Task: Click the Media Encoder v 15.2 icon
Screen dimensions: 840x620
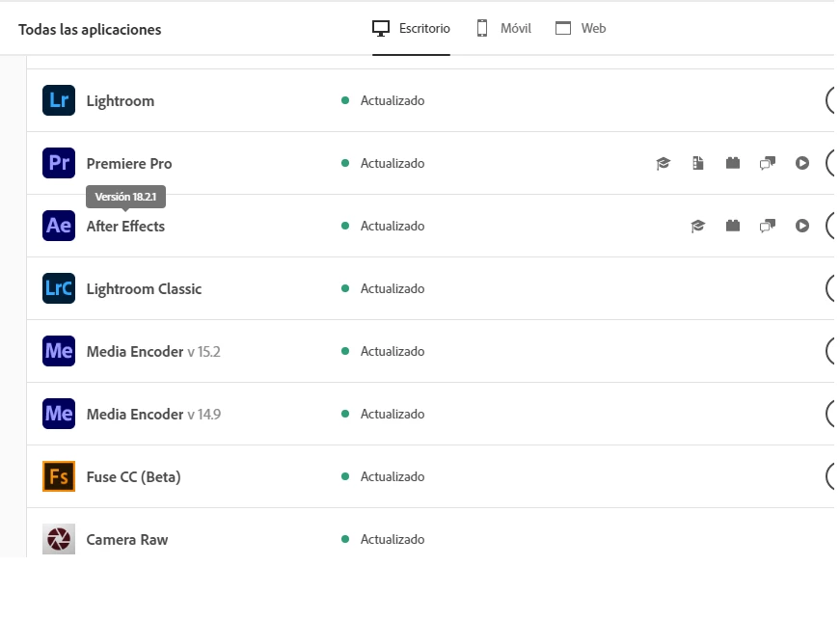Action: pos(59,351)
